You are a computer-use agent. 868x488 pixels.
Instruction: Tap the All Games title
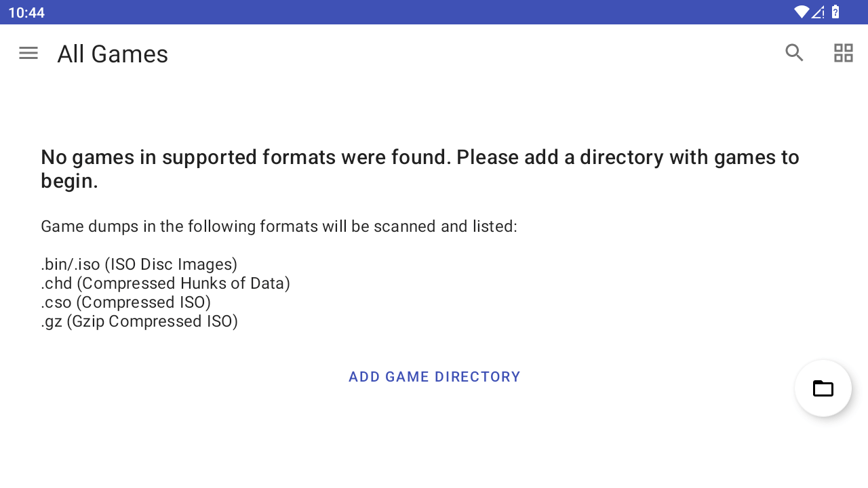(x=113, y=54)
